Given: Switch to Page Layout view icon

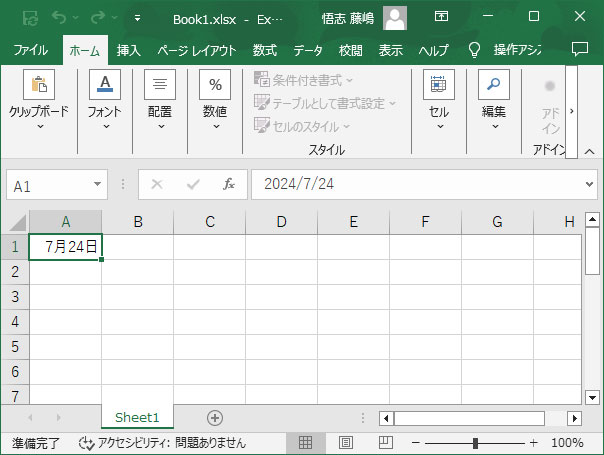Looking at the screenshot, I should pos(346,443).
